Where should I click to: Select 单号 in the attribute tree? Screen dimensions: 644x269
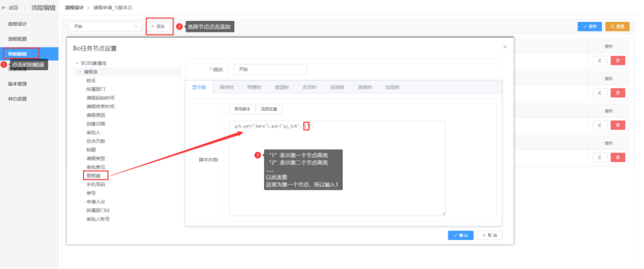click(x=91, y=193)
